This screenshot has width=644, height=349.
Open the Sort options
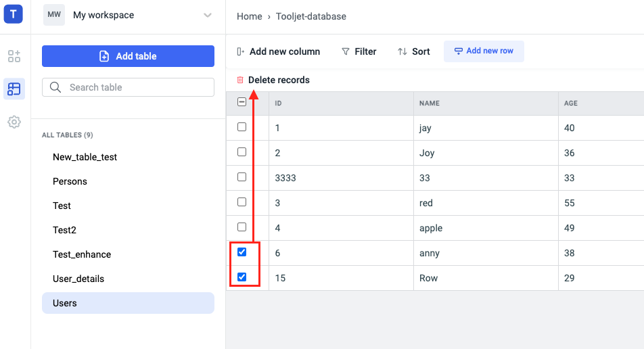413,51
